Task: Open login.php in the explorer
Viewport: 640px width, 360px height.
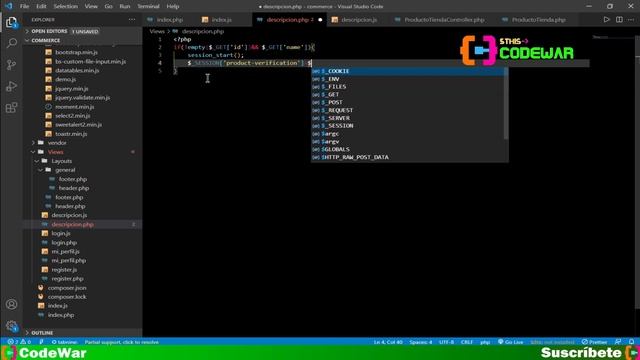Action: pos(64,242)
